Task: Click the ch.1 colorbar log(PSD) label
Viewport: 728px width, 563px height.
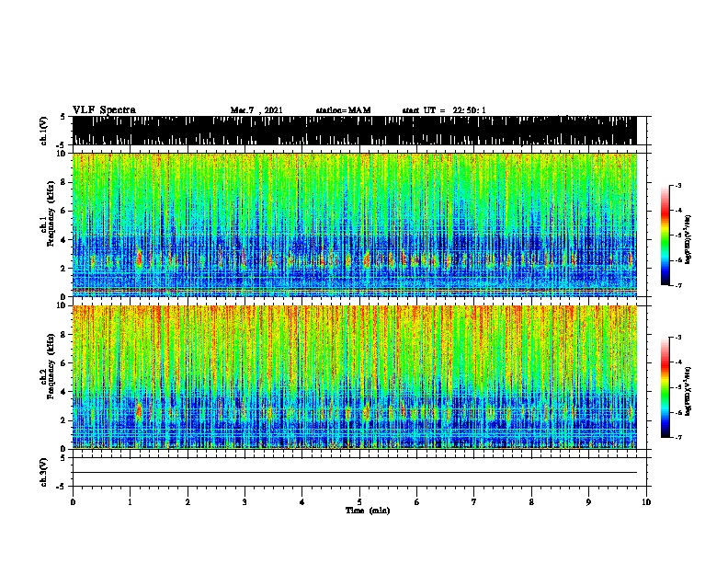Action: (x=688, y=240)
